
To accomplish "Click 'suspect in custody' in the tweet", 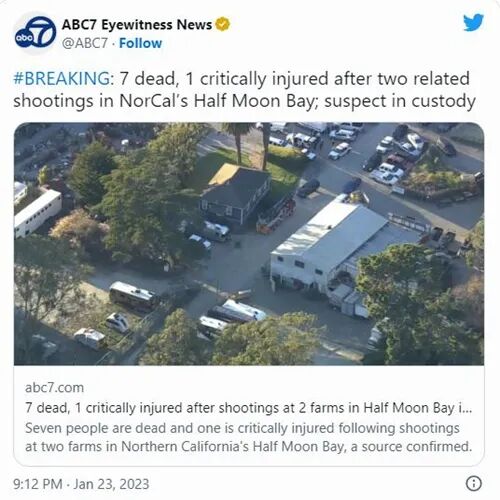I will 400,101.
